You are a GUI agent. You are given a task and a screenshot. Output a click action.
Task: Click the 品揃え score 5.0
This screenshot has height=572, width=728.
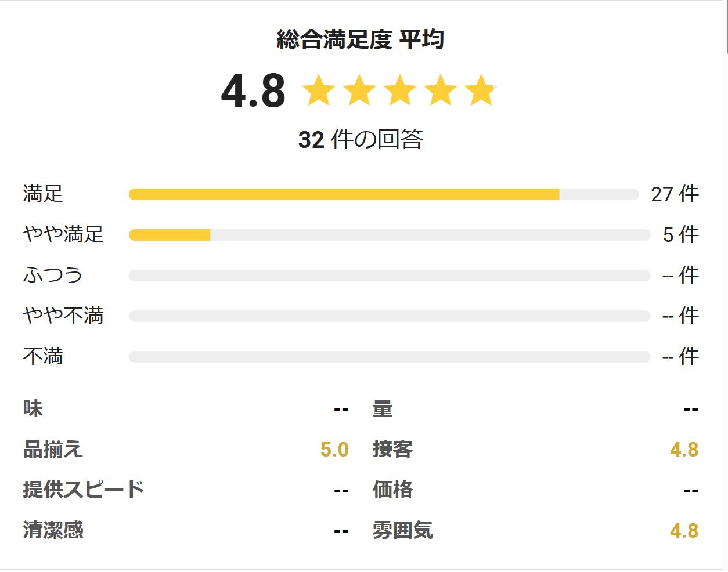click(334, 450)
